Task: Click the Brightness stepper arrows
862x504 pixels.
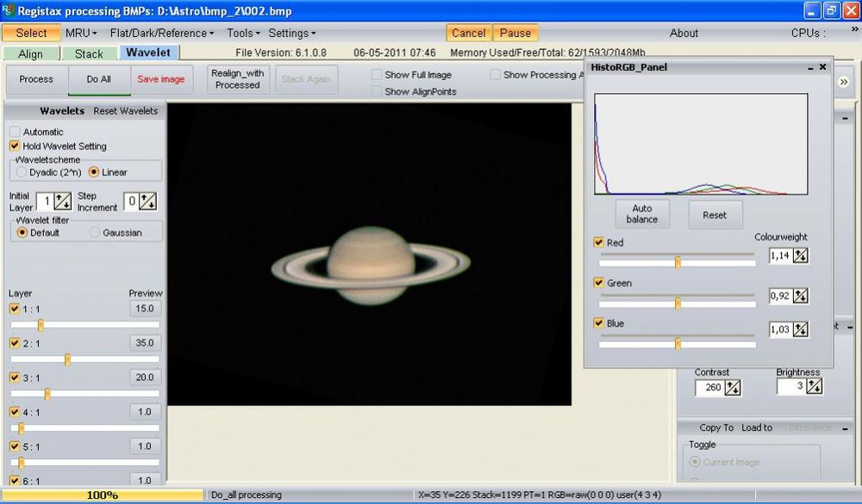Action: (813, 387)
